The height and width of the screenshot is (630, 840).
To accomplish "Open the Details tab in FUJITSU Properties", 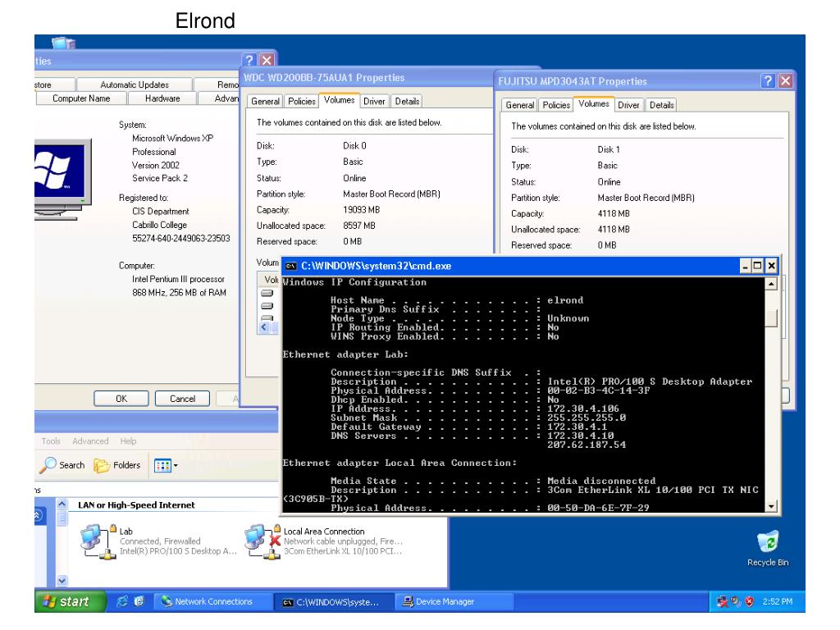I will (662, 105).
